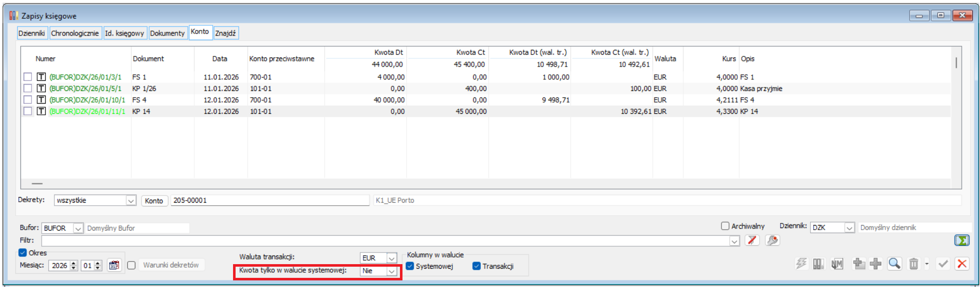This screenshot has width=980, height=287.
Task: Click the grayed binders ledger icon
Action: [x=819, y=264]
